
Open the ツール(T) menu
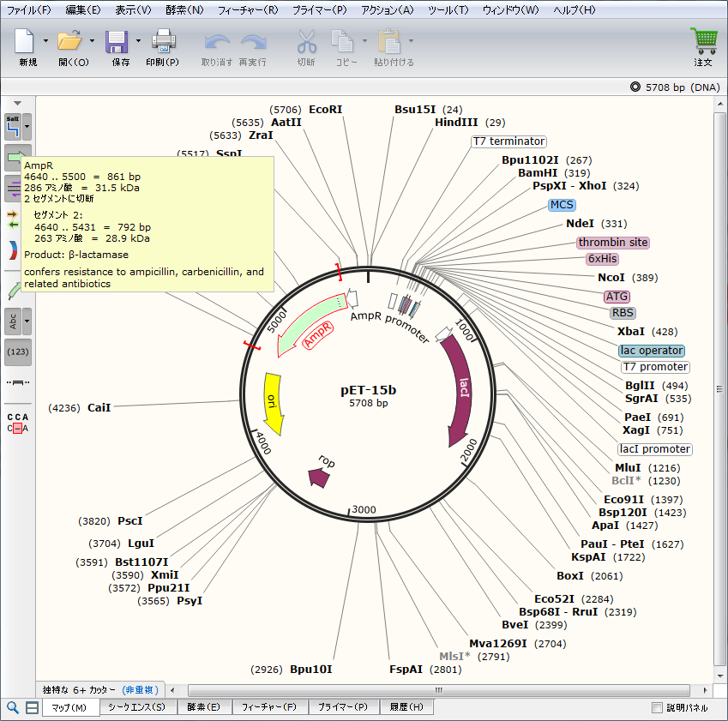point(448,9)
